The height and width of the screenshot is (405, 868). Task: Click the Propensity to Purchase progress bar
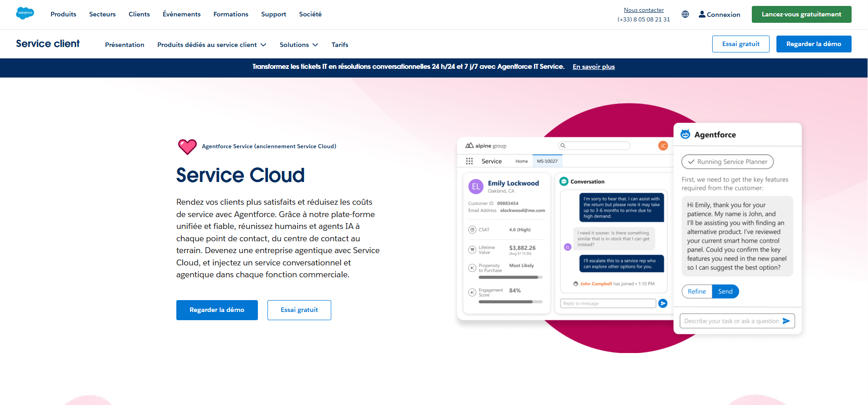[x=511, y=277]
